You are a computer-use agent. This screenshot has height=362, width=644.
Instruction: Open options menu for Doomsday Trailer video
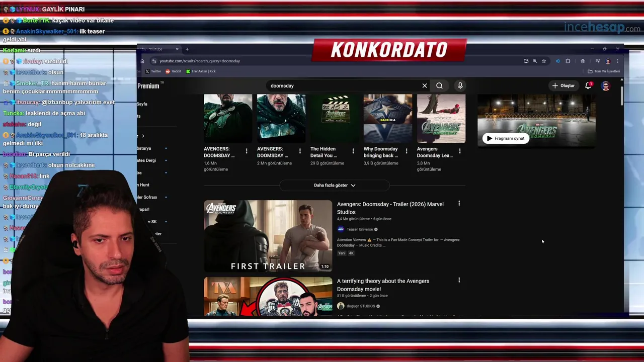(459, 204)
